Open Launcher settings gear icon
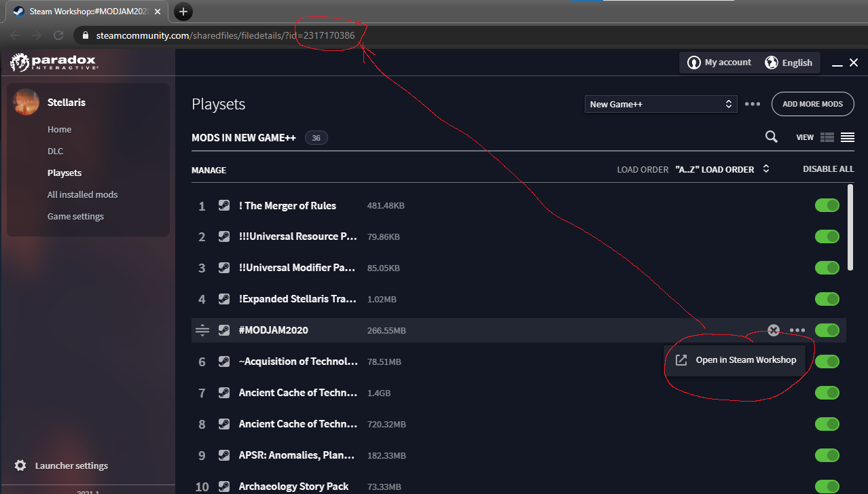Image resolution: width=868 pixels, height=494 pixels. 20,465
